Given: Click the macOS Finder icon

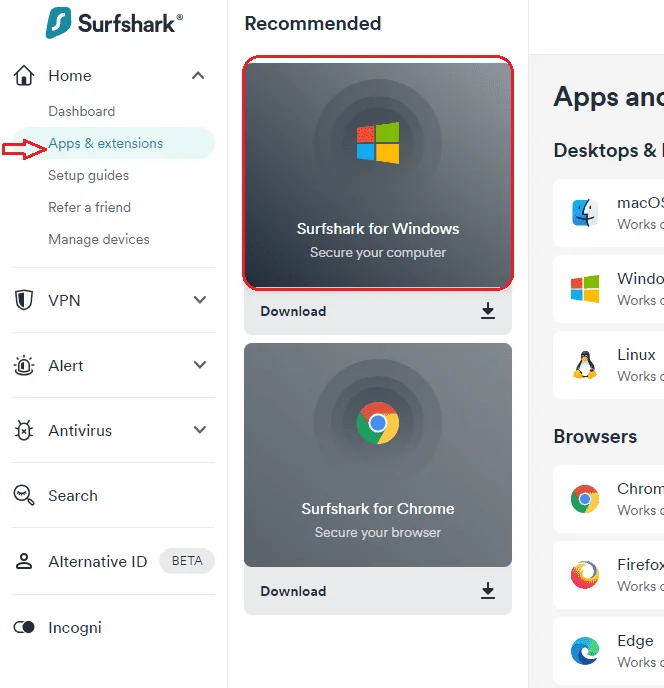Looking at the screenshot, I should point(585,213).
